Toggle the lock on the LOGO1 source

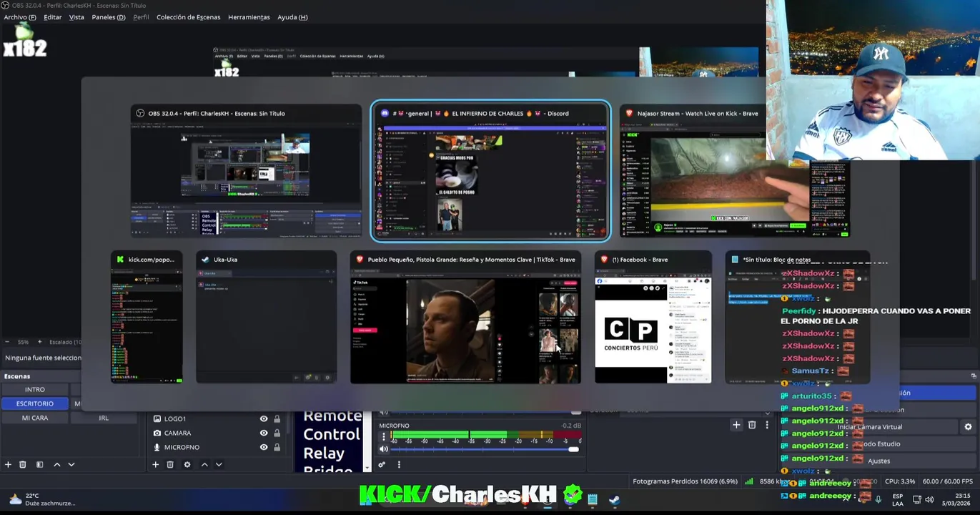tap(277, 419)
